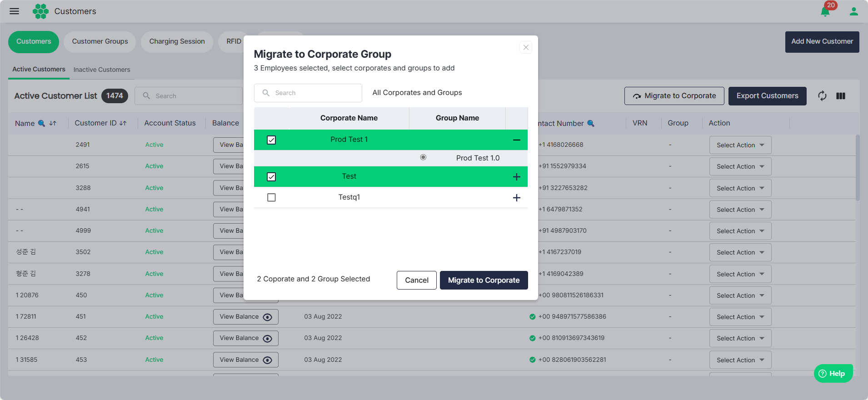Viewport: 868px width, 400px height.
Task: Open the RFID tab
Action: pyautogui.click(x=233, y=42)
